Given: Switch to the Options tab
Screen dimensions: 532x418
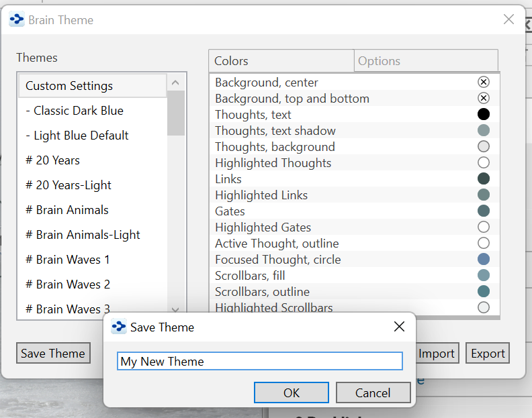Looking at the screenshot, I should coord(426,61).
